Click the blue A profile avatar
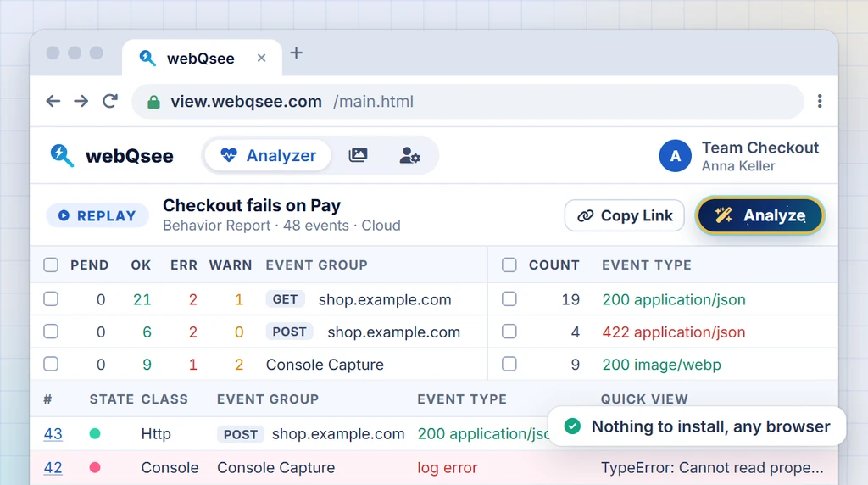868x485 pixels. tap(675, 155)
